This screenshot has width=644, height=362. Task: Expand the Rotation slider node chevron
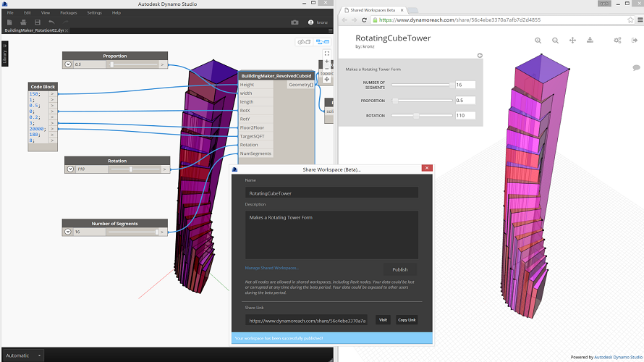[x=70, y=169]
